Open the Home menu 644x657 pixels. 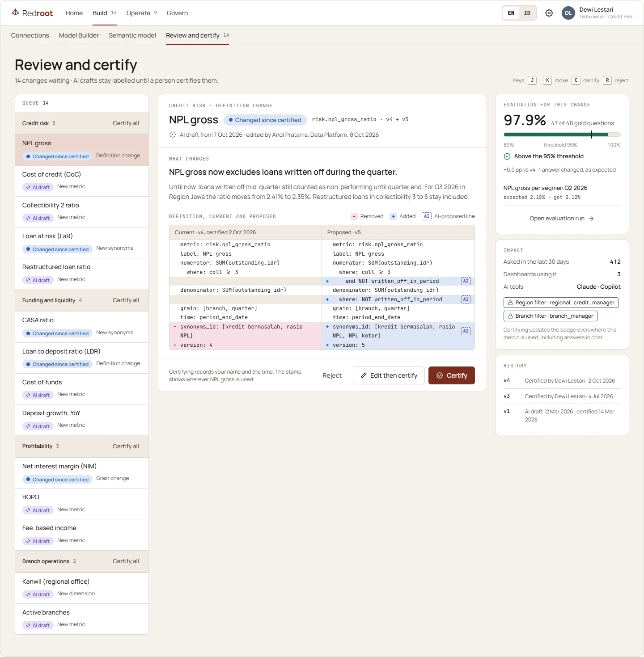[74, 13]
